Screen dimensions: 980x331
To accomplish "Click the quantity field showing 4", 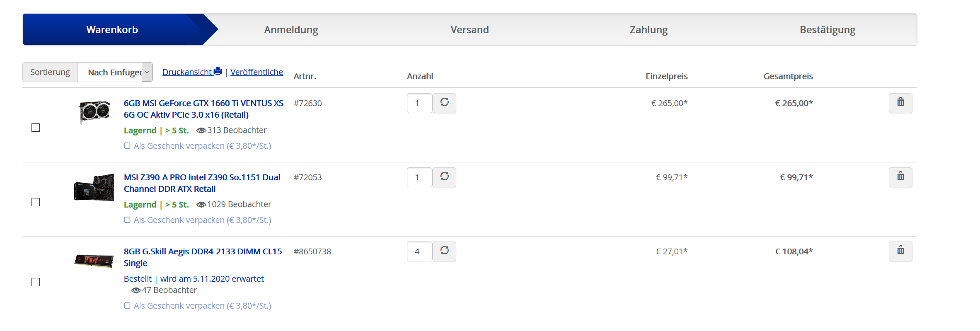I will [x=419, y=251].
